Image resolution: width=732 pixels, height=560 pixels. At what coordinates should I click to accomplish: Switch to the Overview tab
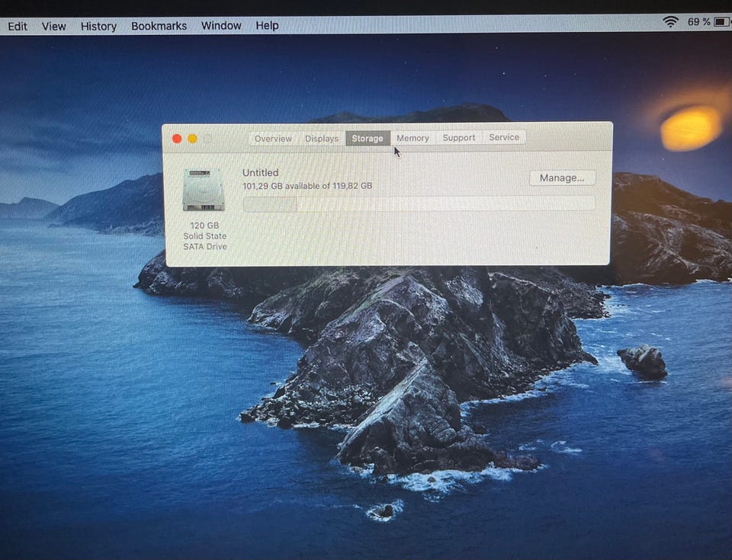click(273, 139)
